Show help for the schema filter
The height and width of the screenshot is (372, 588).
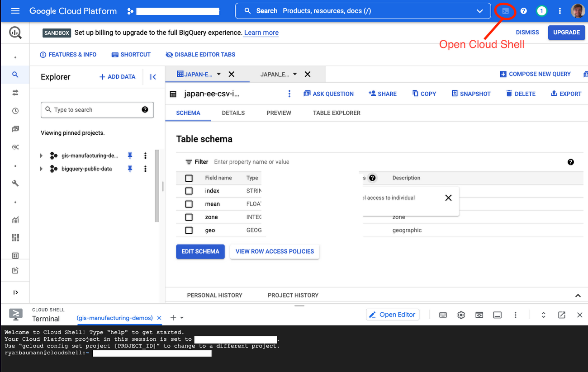571,162
